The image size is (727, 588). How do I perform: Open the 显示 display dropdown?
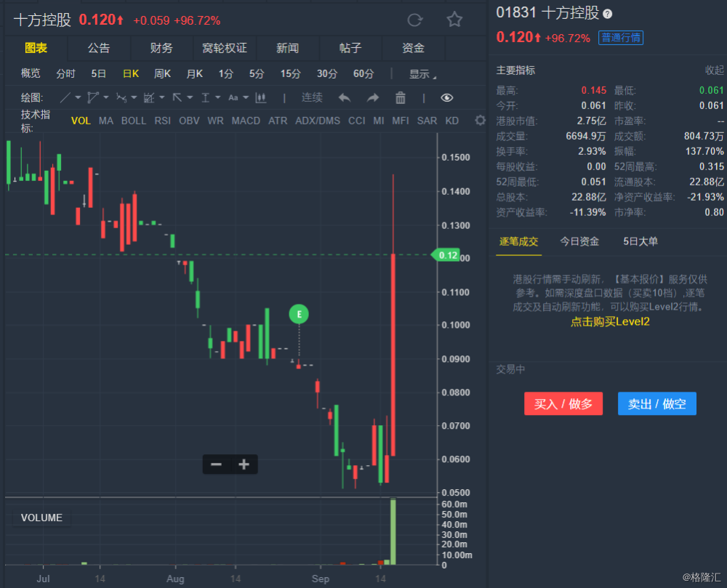[422, 74]
